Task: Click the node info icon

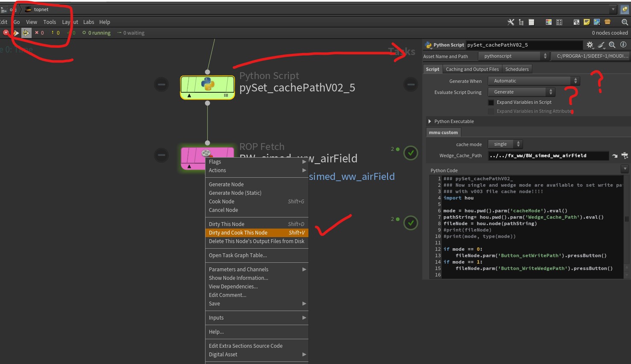Action: click(x=623, y=45)
